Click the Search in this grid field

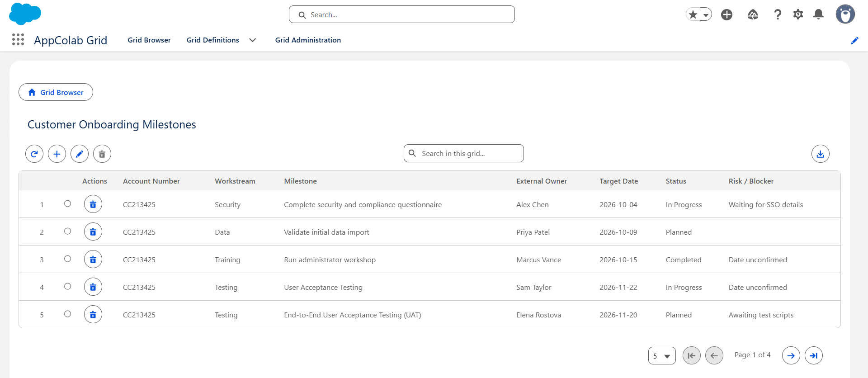pos(464,153)
